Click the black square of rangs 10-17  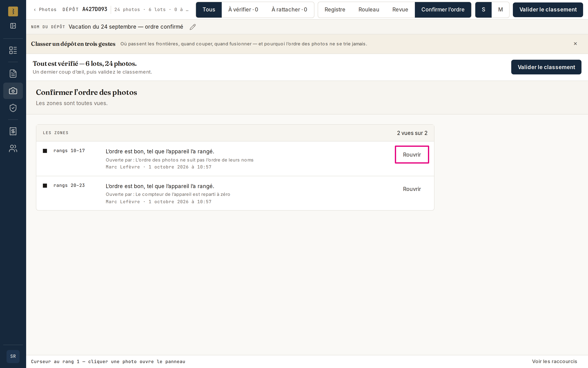45,151
